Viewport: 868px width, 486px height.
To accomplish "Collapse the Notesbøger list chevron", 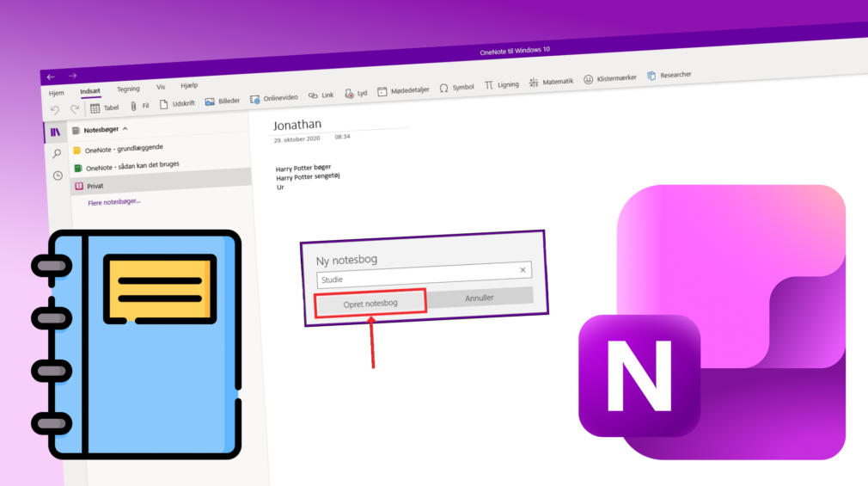I will point(125,128).
